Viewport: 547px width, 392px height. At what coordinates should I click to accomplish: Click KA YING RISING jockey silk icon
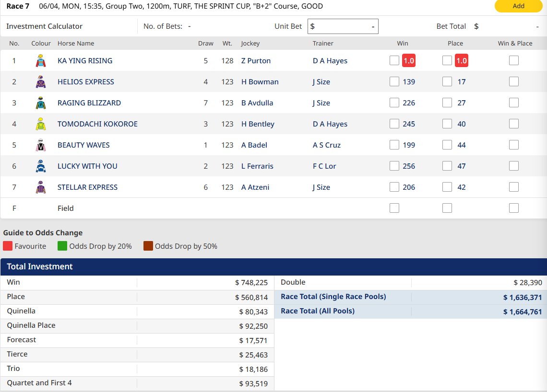point(41,61)
